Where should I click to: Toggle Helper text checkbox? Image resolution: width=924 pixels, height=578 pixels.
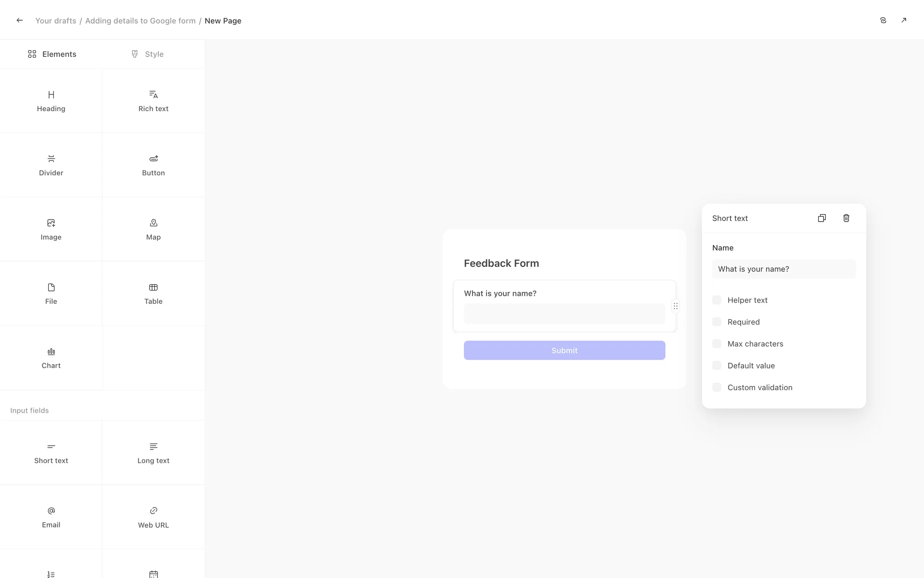click(x=717, y=300)
